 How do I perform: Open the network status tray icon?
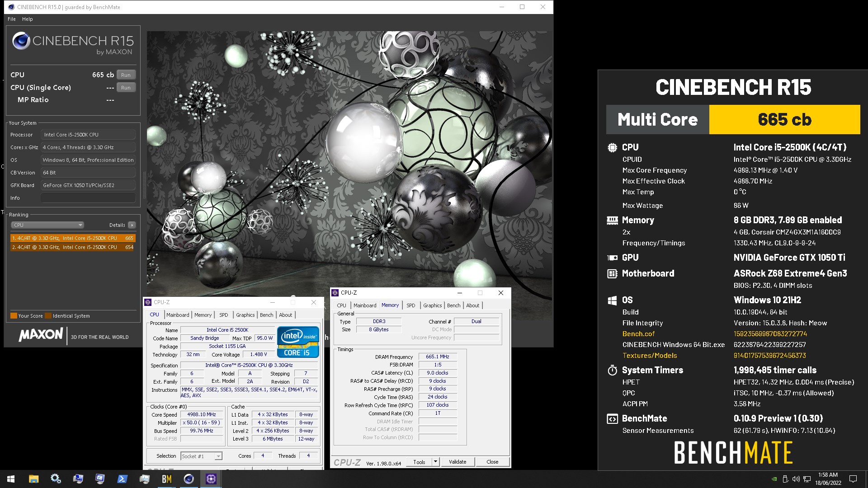(x=807, y=479)
